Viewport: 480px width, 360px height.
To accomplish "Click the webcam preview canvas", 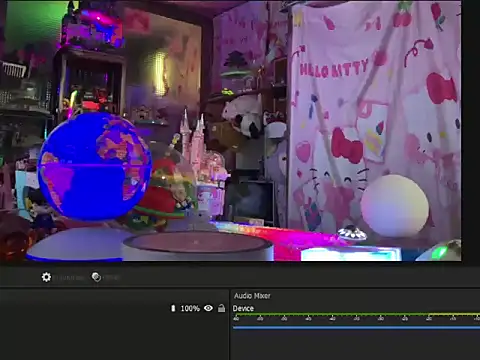I will click(231, 131).
